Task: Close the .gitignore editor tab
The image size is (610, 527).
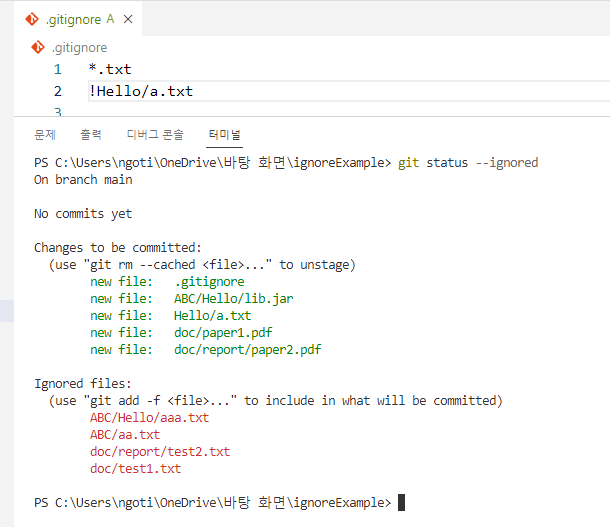Action: [x=128, y=19]
